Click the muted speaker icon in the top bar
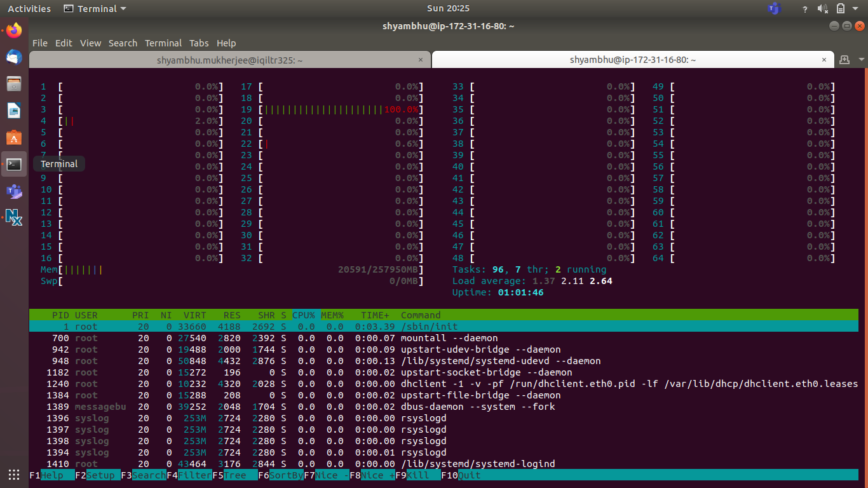This screenshot has width=868, height=488. pos(822,8)
